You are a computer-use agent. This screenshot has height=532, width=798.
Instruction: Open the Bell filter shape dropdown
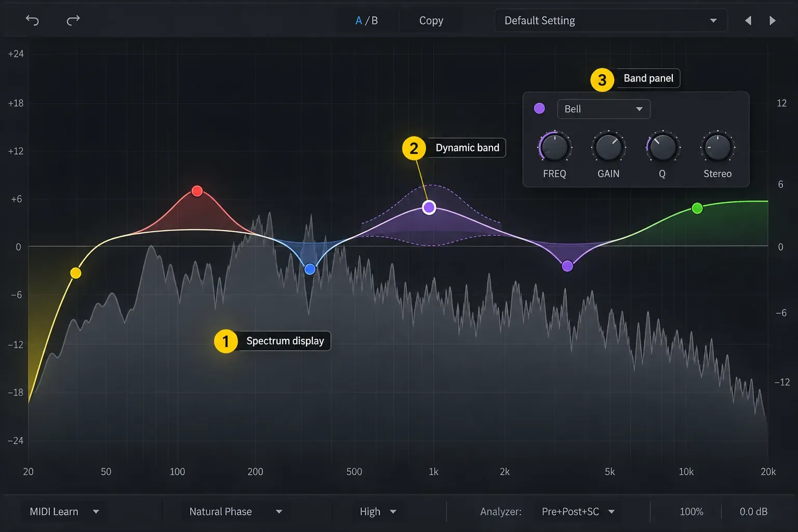604,109
